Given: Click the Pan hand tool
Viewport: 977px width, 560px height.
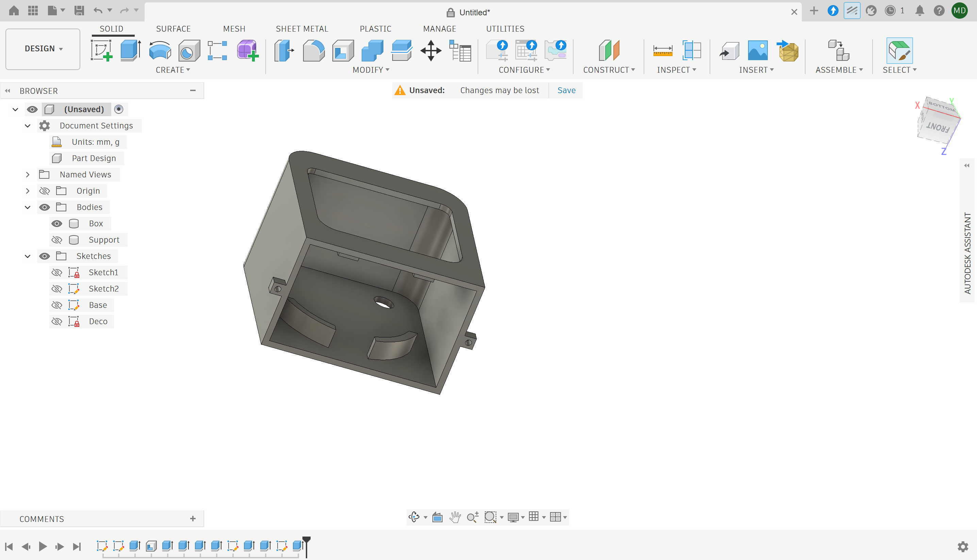Looking at the screenshot, I should [455, 517].
